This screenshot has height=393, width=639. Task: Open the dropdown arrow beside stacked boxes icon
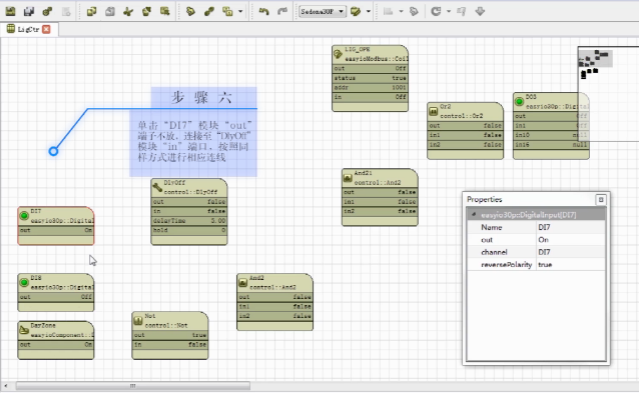[240, 11]
